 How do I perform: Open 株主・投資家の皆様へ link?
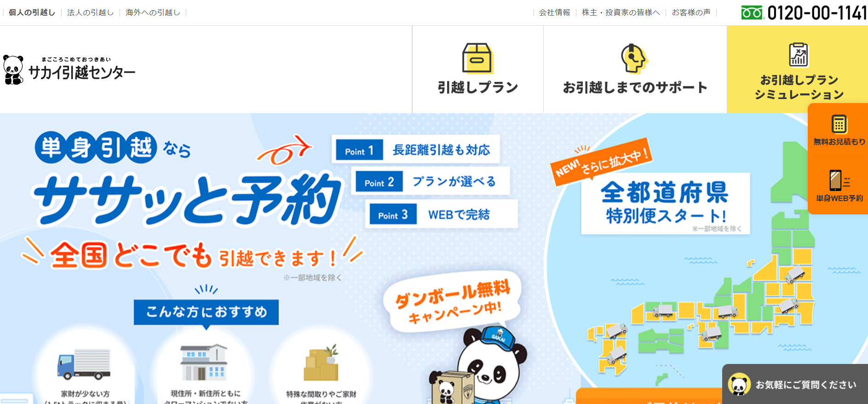click(621, 12)
